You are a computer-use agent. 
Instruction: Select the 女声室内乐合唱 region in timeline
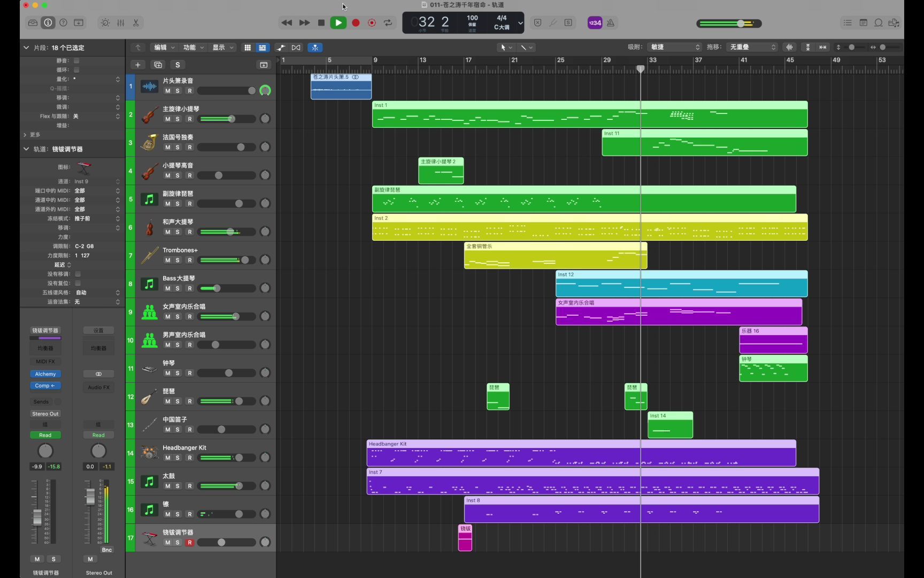click(x=679, y=312)
